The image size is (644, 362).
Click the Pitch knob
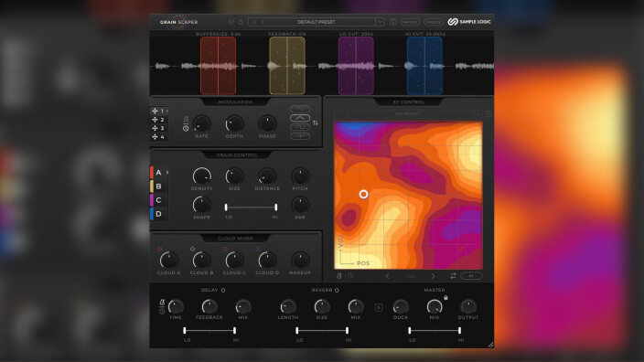point(300,176)
